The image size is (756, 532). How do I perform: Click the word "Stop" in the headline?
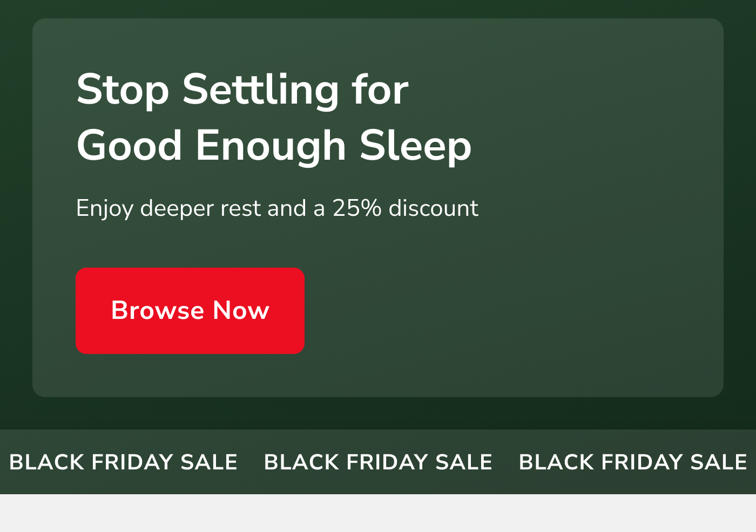[123, 90]
